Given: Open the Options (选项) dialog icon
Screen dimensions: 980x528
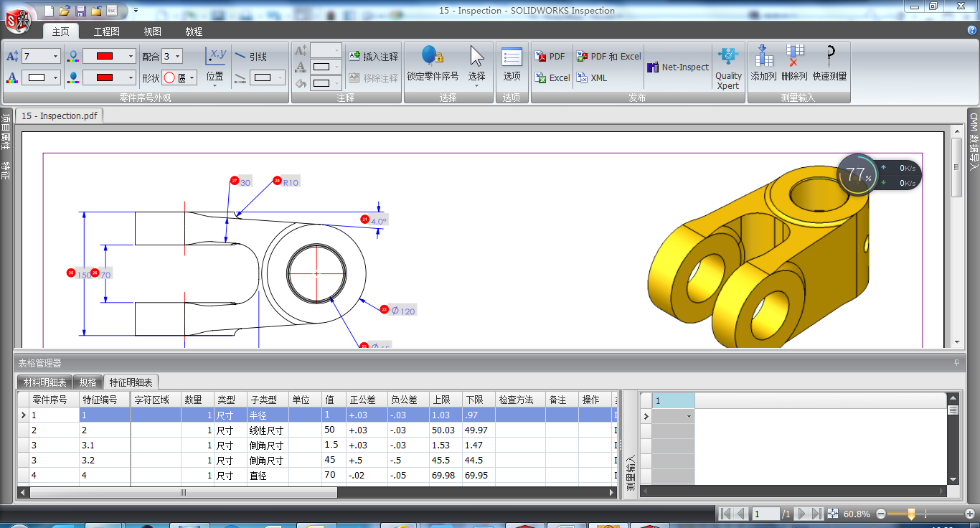Looking at the screenshot, I should [512, 58].
